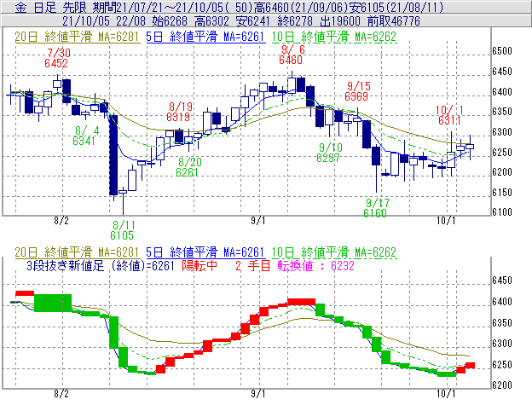Screen dimensions: 532x405
Task: Click the long dark candlestick of 8/11 drop
Action: click(113, 155)
